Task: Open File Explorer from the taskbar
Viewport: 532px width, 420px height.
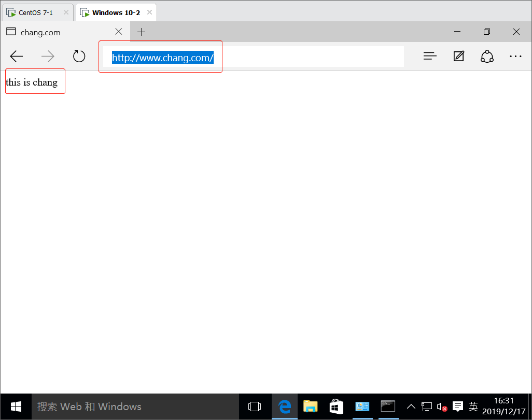Action: (310, 407)
